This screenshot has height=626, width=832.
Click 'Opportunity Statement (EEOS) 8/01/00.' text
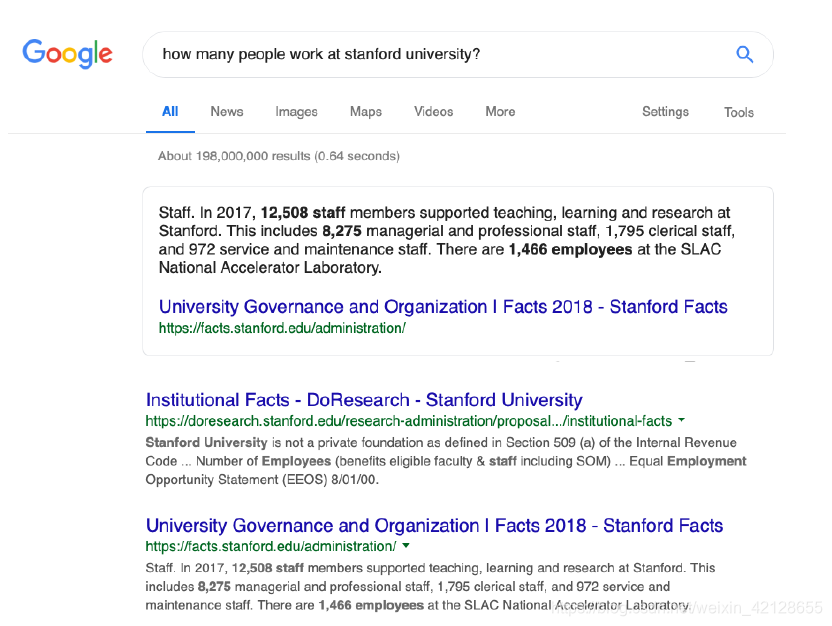(262, 480)
